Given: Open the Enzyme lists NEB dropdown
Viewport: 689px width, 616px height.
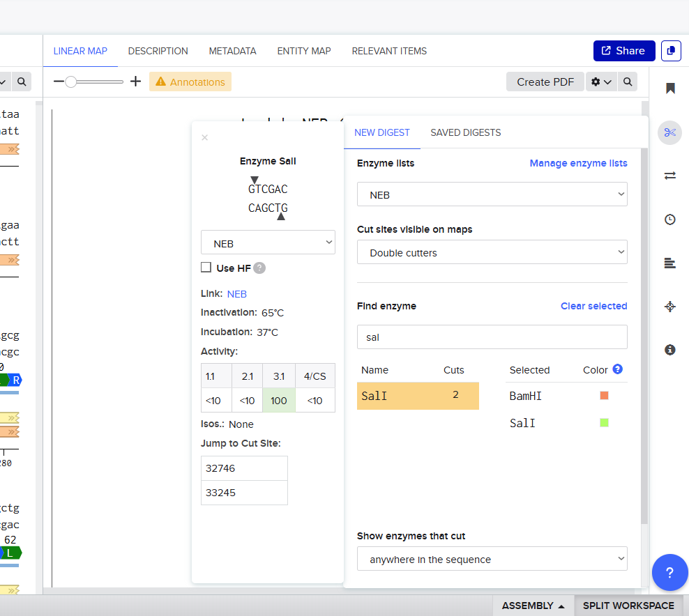Looking at the screenshot, I should click(x=492, y=195).
